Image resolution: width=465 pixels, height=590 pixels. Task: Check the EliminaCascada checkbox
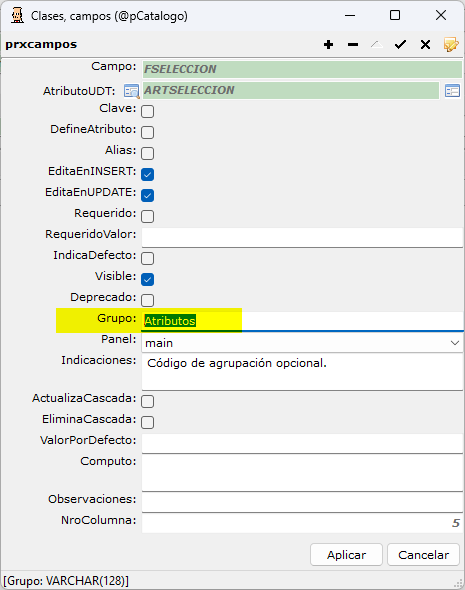tap(147, 422)
